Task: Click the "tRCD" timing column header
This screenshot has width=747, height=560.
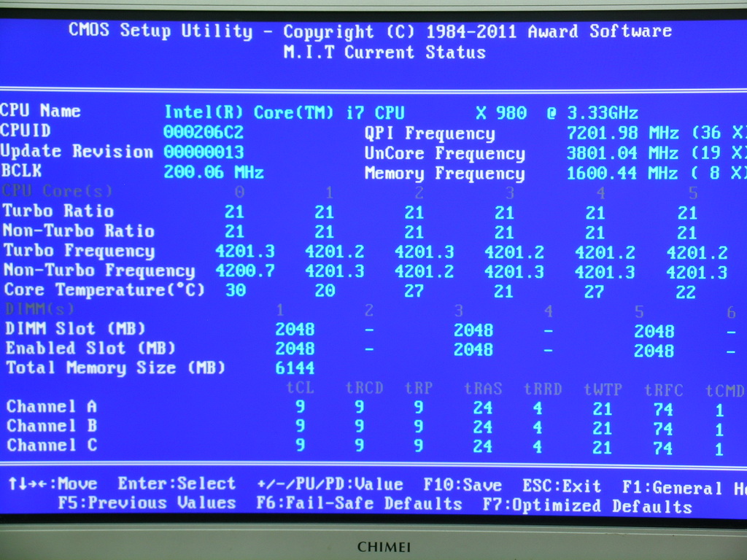Action: pyautogui.click(x=365, y=388)
